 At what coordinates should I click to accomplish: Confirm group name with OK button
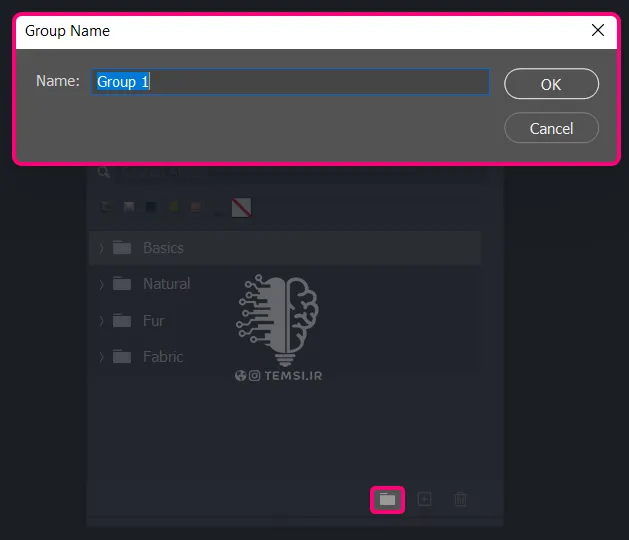pyautogui.click(x=551, y=84)
